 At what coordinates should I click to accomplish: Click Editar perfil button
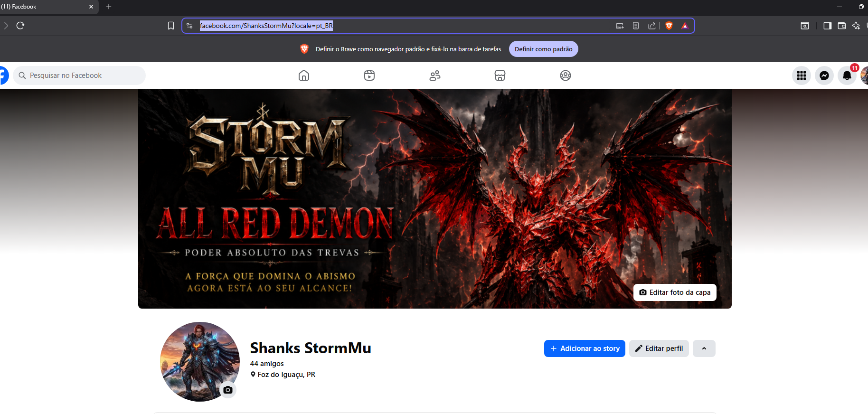coord(659,348)
